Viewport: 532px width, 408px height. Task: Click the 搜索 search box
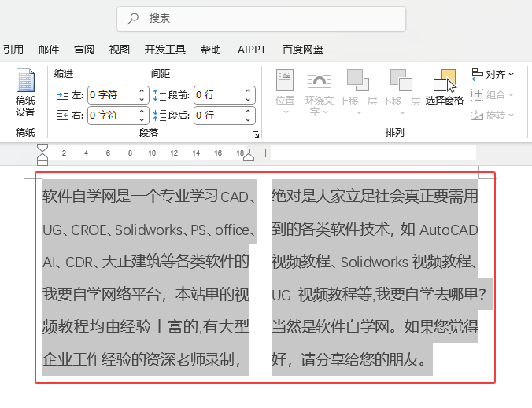coord(261,19)
